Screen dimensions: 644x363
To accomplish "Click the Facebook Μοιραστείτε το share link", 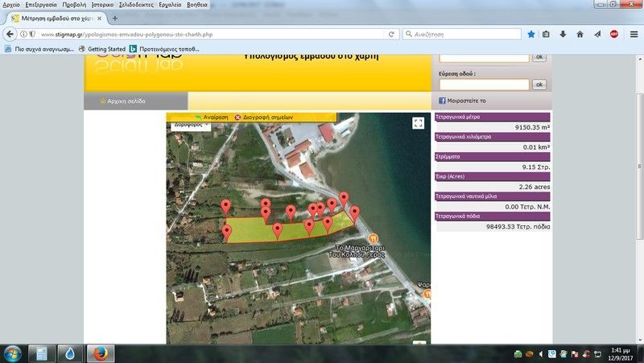I will tap(463, 101).
